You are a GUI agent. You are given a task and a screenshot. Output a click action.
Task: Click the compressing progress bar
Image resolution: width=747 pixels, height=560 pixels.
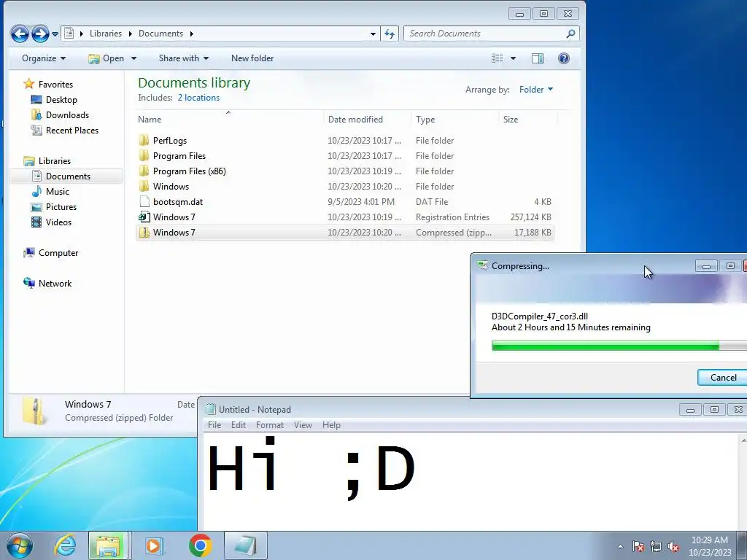(x=619, y=346)
